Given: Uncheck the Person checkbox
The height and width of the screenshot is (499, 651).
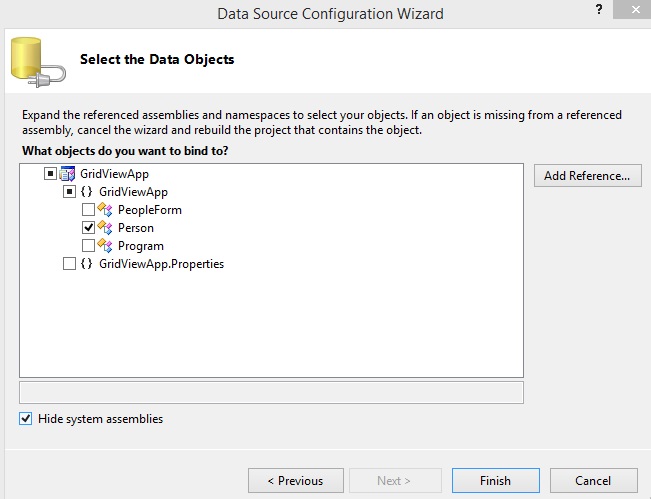Looking at the screenshot, I should 88,228.
